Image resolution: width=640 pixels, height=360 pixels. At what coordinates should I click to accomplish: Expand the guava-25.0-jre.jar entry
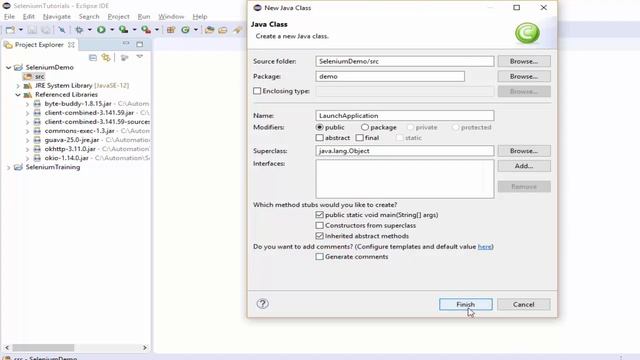click(27, 140)
